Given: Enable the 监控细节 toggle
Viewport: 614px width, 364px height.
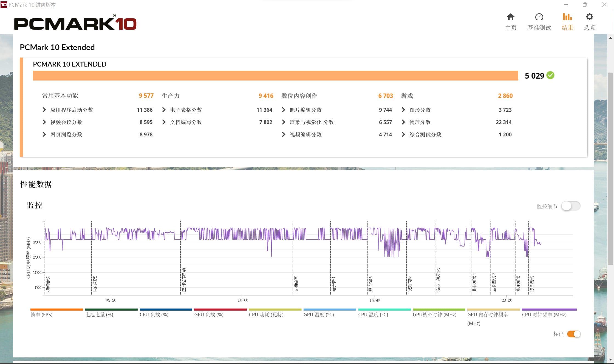Looking at the screenshot, I should tap(571, 206).
